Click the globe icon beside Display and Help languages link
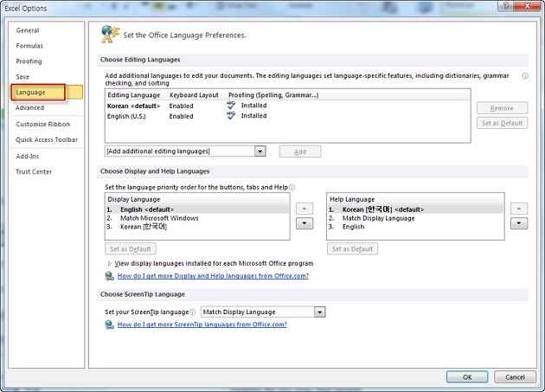 pyautogui.click(x=110, y=276)
